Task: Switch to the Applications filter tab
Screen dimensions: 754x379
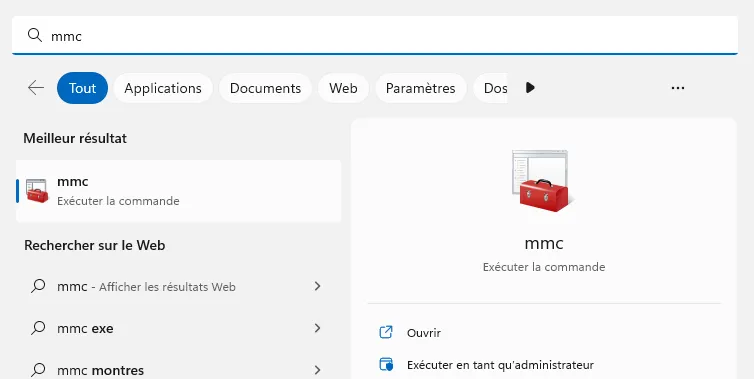Action: tap(163, 88)
